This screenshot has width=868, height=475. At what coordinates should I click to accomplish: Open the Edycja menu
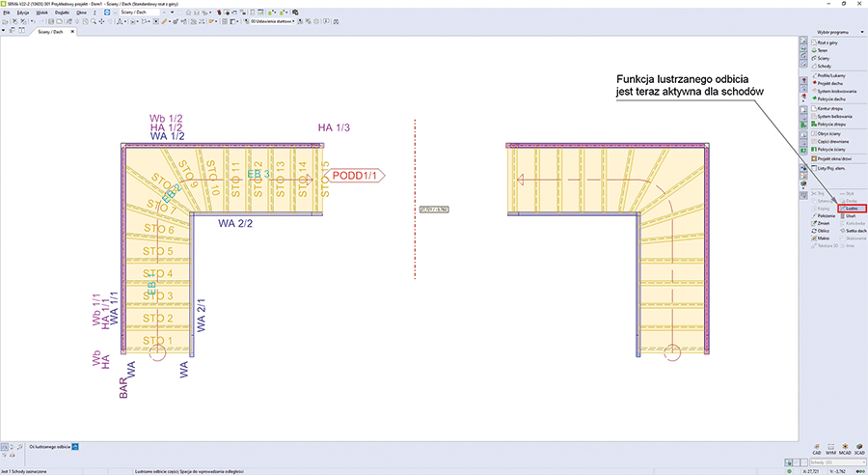click(22, 13)
